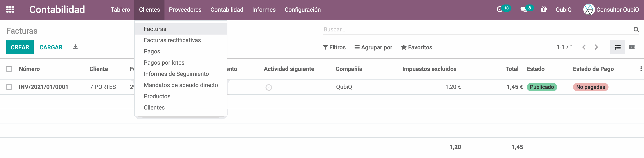The width and height of the screenshot is (644, 158).
Task: Expand the Agrupar por dropdown
Action: pos(373,47)
